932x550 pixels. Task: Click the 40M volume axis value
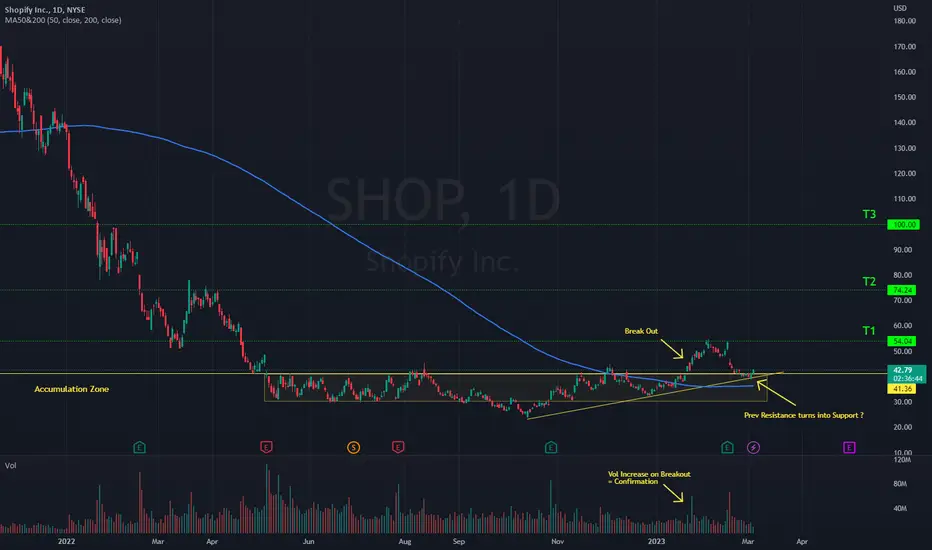[x=900, y=508]
